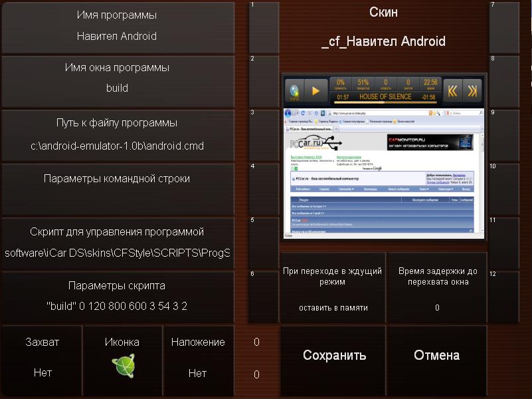Click next track double-arrow in preview

[472, 91]
